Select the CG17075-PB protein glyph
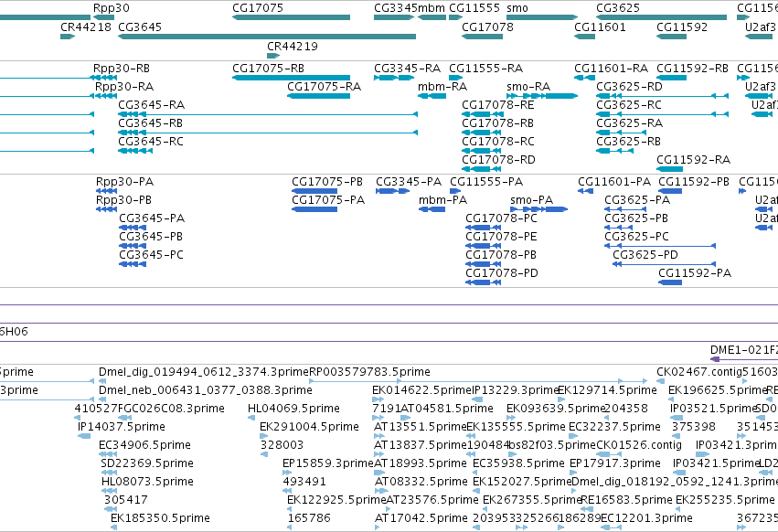The width and height of the screenshot is (778, 532). point(314,191)
